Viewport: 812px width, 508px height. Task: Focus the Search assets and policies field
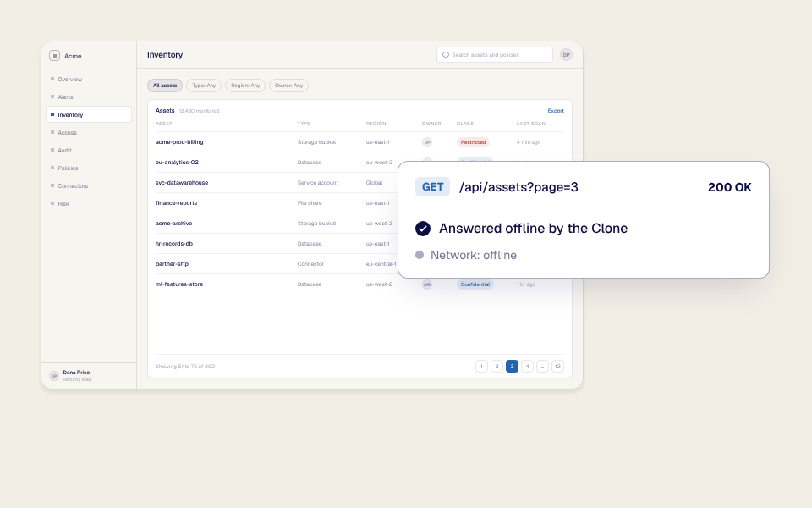[495, 54]
